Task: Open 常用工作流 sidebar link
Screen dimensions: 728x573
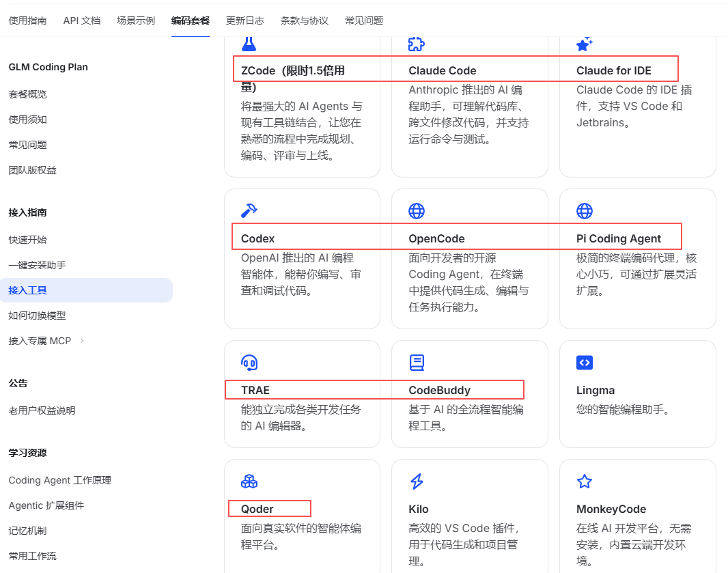Action: pyautogui.click(x=33, y=556)
